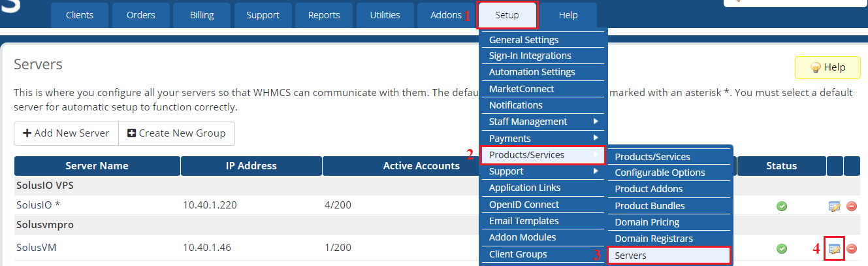Screen dimensions: 868x266
Task: Click green status icon for SolusIO
Action: tap(781, 206)
